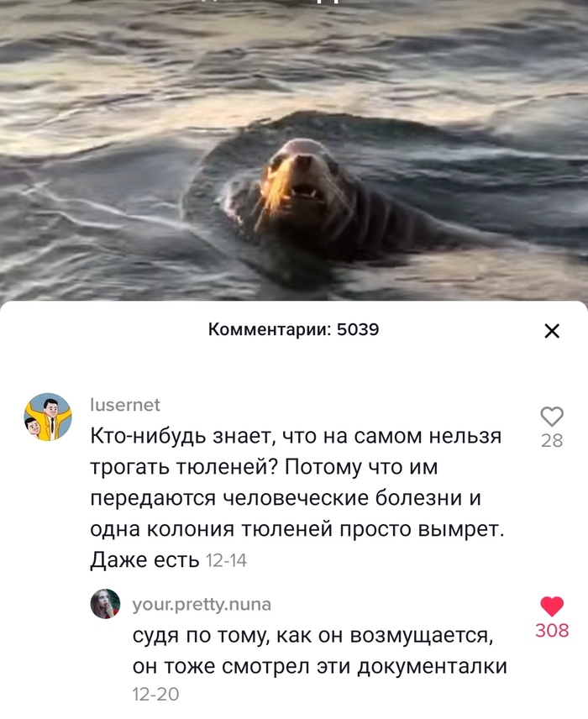Select the reply about documentaries

tap(320, 651)
